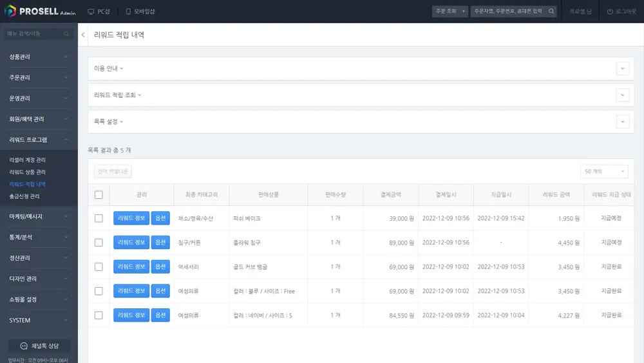
Task: Expand 정산관리 menu
Action: 39,258
